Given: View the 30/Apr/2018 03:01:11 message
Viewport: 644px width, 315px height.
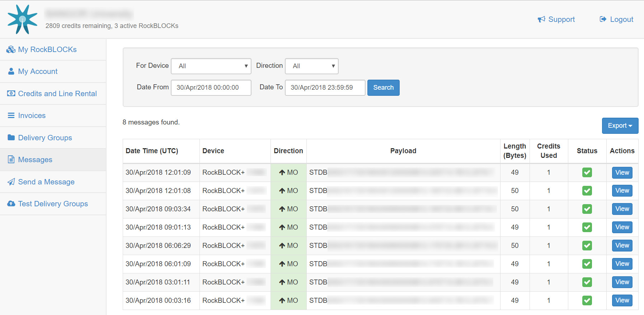Looking at the screenshot, I should coord(622,282).
